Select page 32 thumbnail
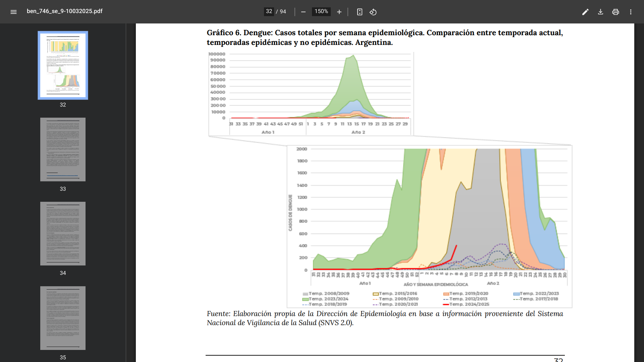 (63, 65)
